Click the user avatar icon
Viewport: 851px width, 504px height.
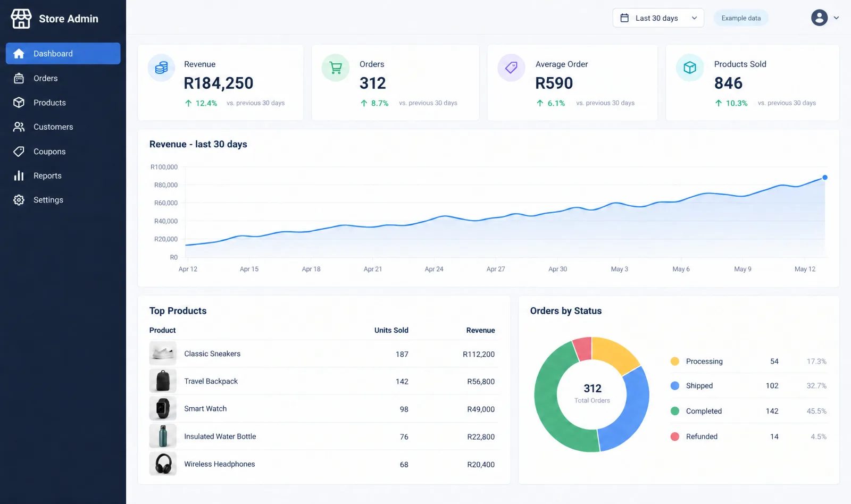pyautogui.click(x=819, y=18)
